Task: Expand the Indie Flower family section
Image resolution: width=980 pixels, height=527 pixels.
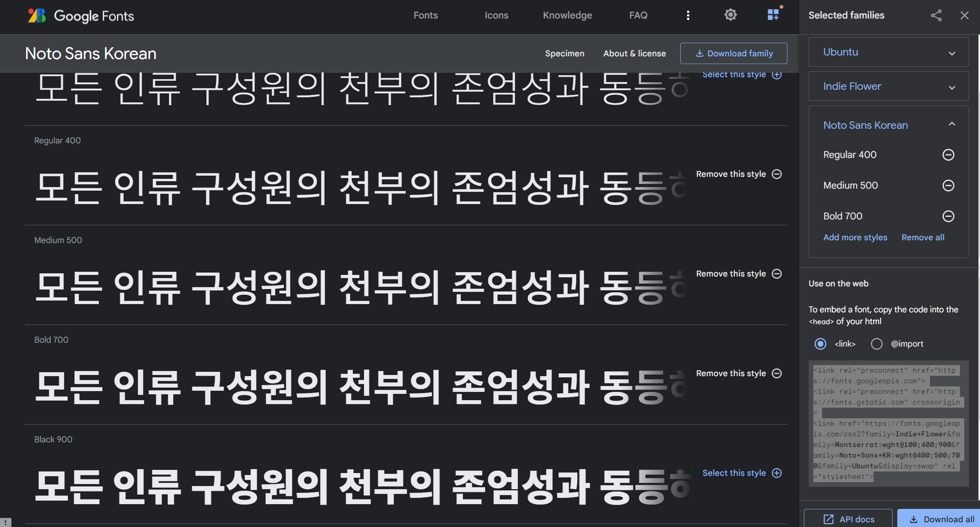Action: [952, 88]
